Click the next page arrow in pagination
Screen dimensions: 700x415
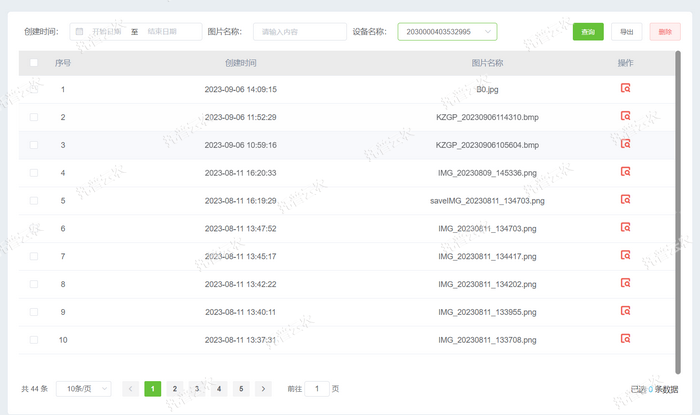coord(263,388)
